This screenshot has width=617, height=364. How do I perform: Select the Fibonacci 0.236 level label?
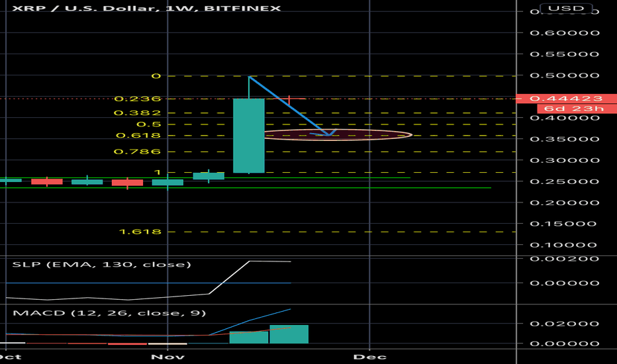pos(137,99)
